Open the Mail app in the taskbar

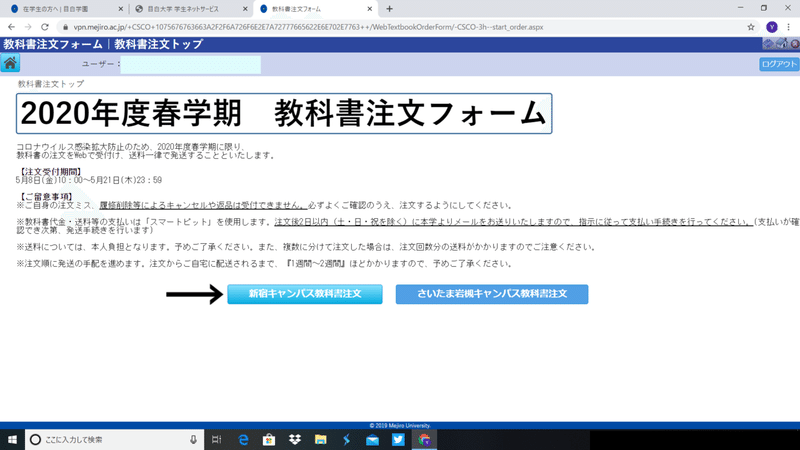(x=372, y=439)
